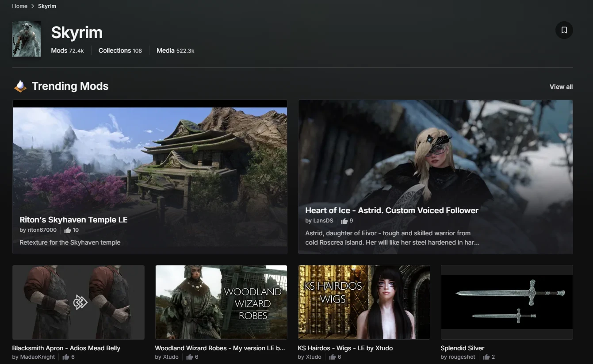Click 'Astrid, daughter of Eivor' description text

[392, 238]
